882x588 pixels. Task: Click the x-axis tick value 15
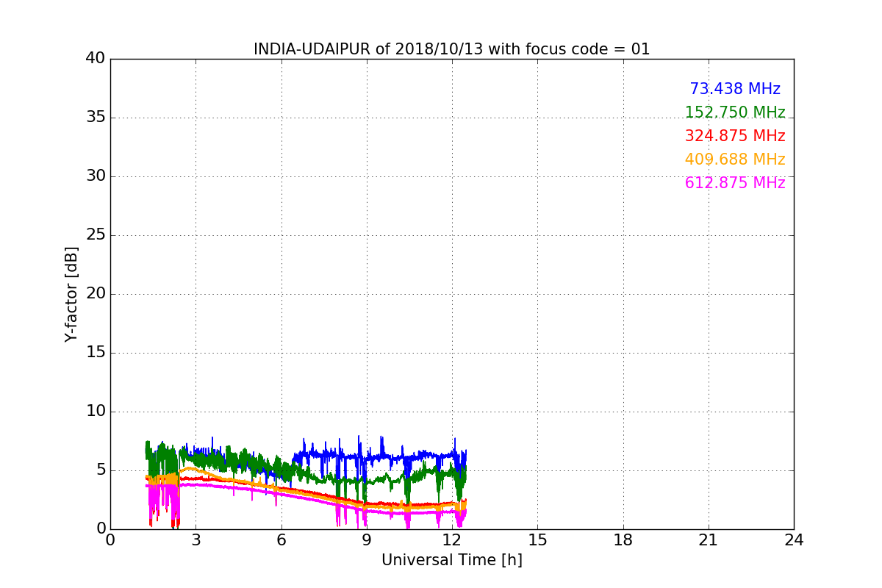tap(537, 540)
